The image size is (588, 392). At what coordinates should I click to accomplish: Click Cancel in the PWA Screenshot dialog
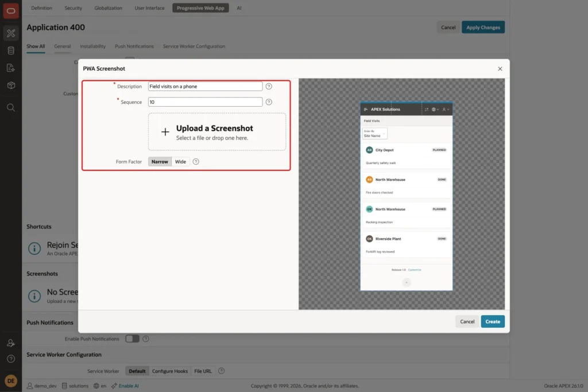click(x=467, y=321)
